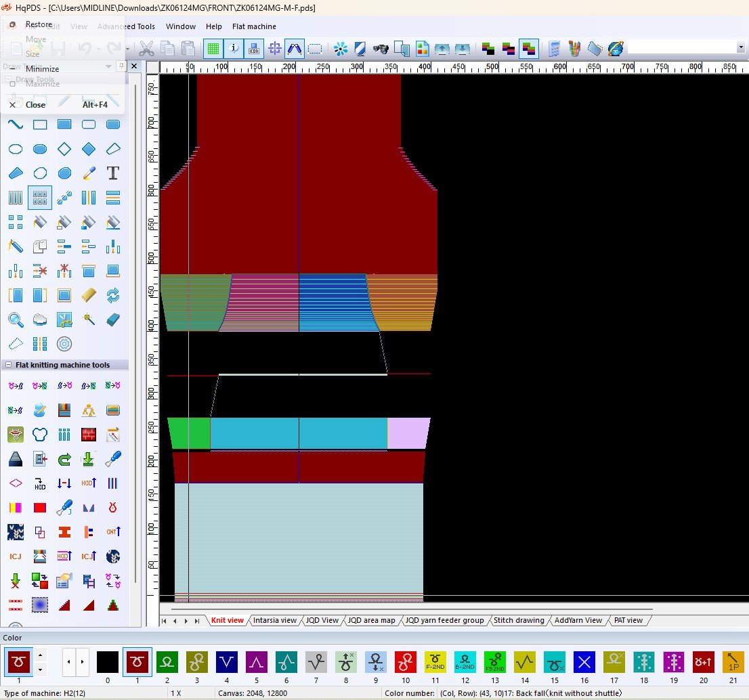
Task: Click the green curved arrow tool
Action: tap(64, 460)
